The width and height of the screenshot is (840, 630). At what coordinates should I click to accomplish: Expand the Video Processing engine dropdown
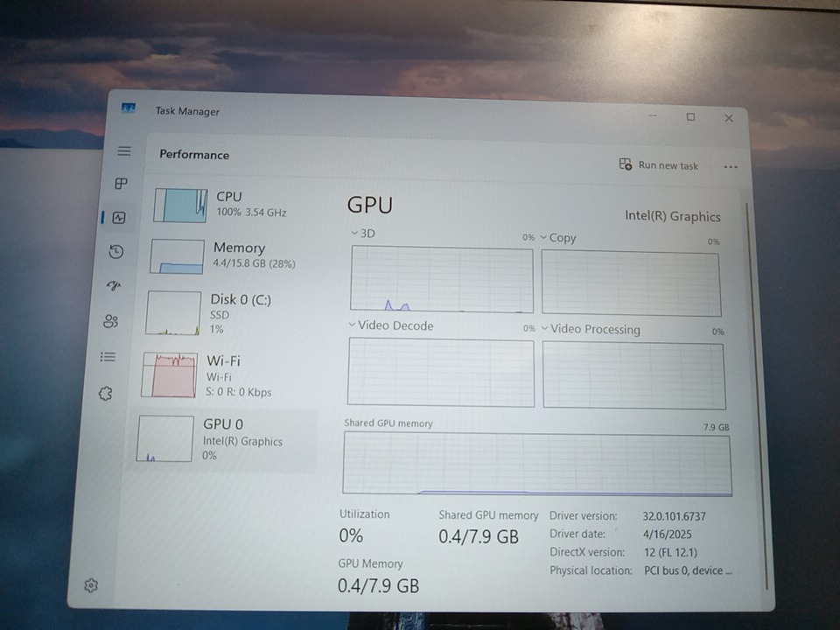click(x=590, y=330)
